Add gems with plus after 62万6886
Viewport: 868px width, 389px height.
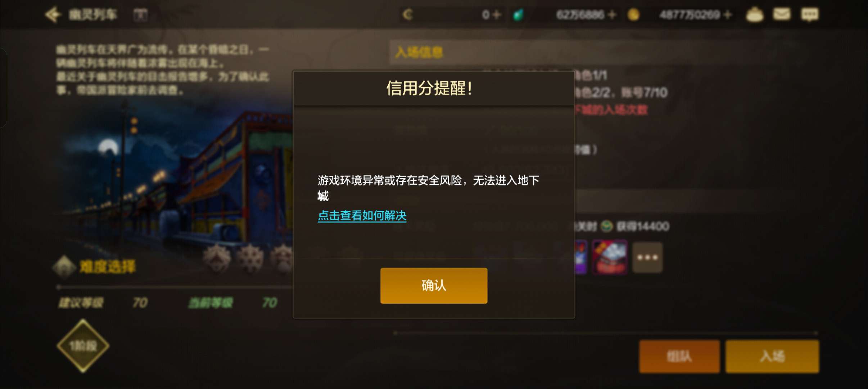611,15
